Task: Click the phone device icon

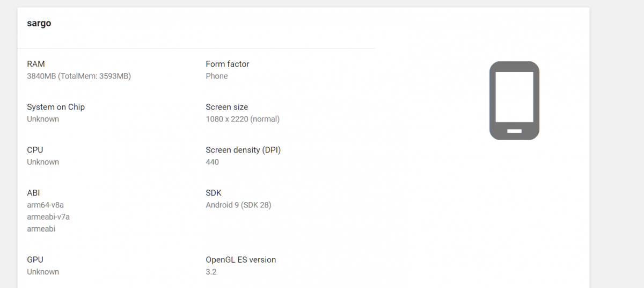Action: click(x=514, y=100)
